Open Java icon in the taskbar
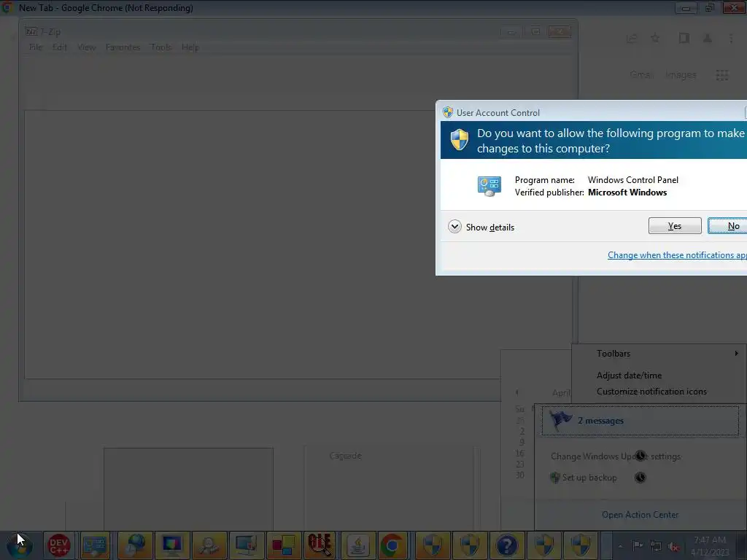Screen dimensions: 747x560 coord(357,545)
